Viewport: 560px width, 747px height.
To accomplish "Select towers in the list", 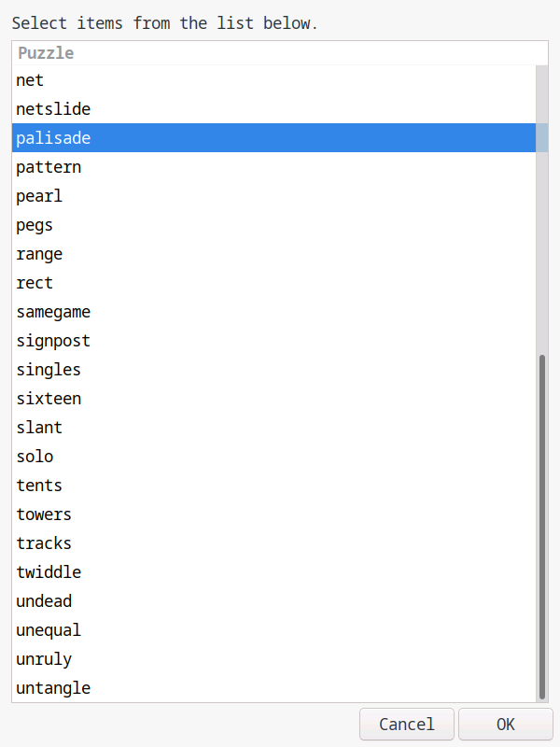I will [x=44, y=514].
